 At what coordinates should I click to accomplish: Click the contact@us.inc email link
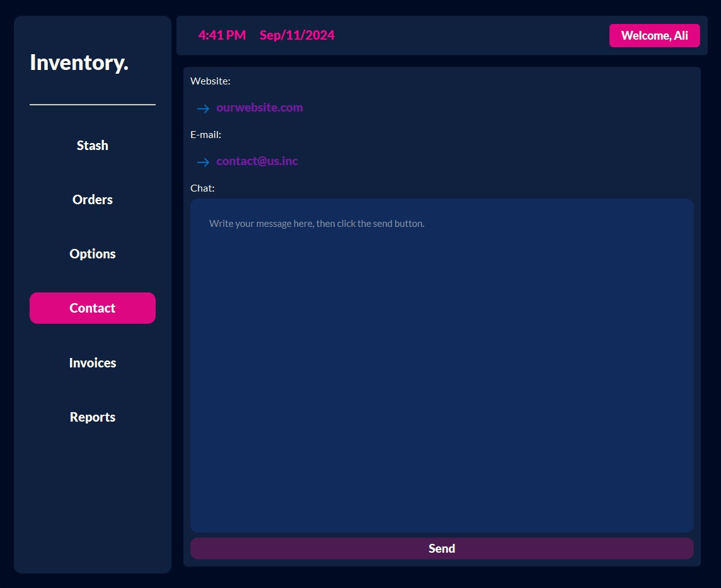coord(257,161)
